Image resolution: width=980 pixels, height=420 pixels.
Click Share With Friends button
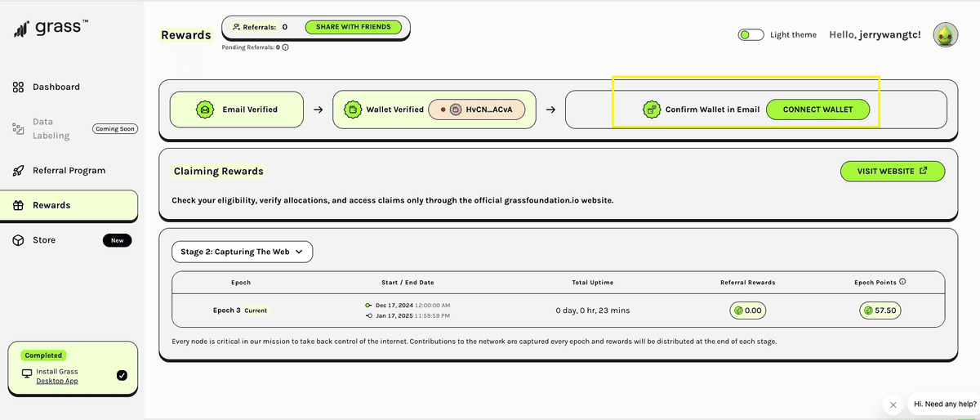click(x=354, y=27)
